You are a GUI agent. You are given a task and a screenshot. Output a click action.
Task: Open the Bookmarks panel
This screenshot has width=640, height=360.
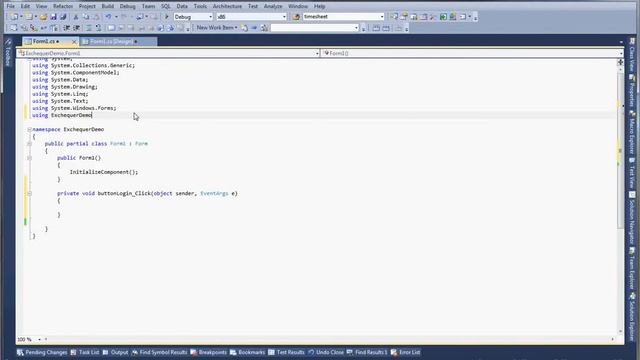tap(247, 352)
